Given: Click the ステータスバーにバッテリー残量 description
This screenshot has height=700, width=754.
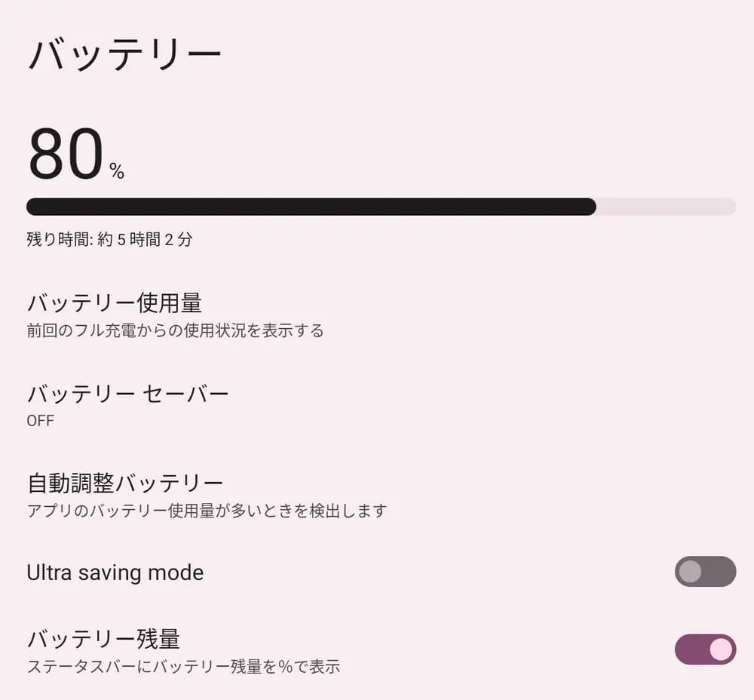Looking at the screenshot, I should (x=183, y=667).
